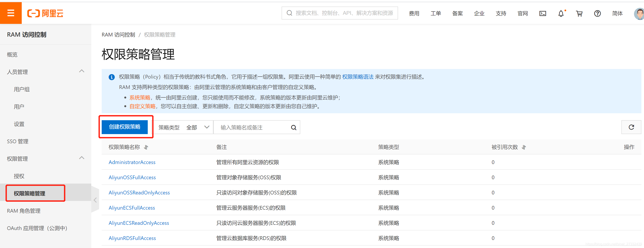The height and width of the screenshot is (248, 644).
Task: Open the notification bell
Action: click(561, 13)
